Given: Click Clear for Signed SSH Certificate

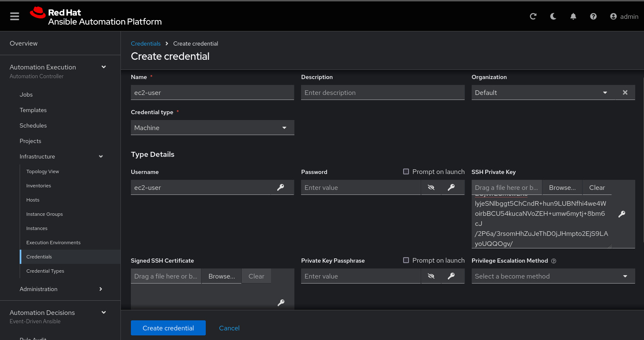Looking at the screenshot, I should point(256,276).
